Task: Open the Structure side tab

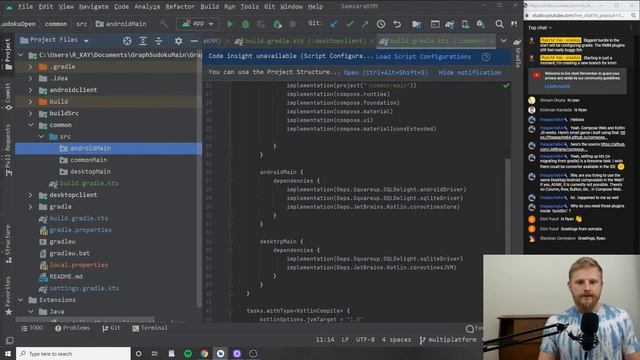Action: (x=8, y=244)
